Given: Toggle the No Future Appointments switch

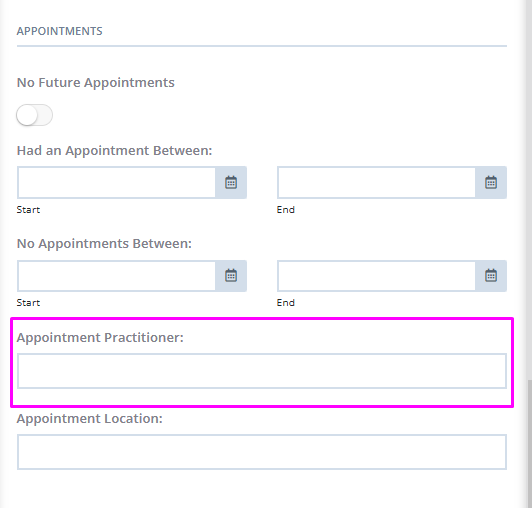Looking at the screenshot, I should tap(34, 115).
